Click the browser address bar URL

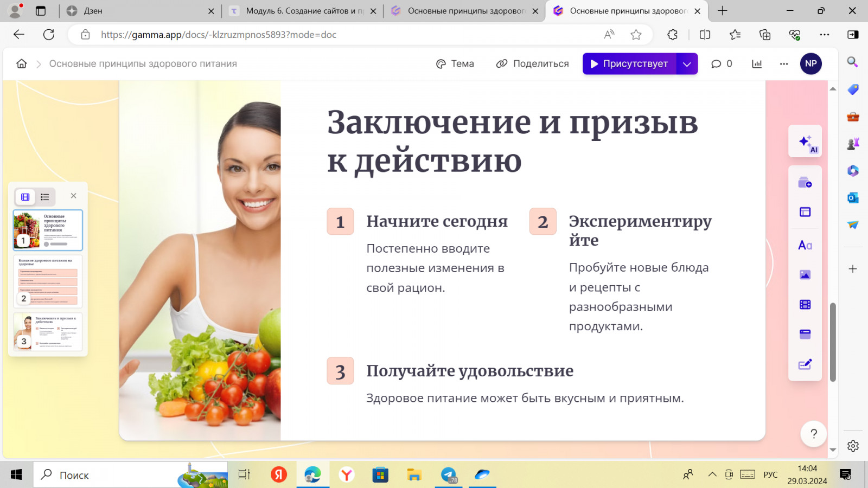[219, 35]
